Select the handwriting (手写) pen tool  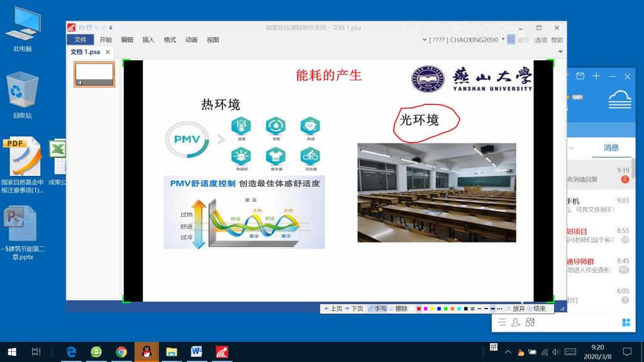[x=377, y=309]
